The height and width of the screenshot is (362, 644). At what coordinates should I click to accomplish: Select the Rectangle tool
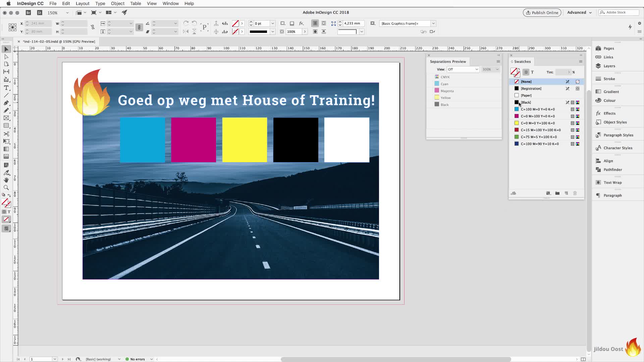(x=6, y=126)
